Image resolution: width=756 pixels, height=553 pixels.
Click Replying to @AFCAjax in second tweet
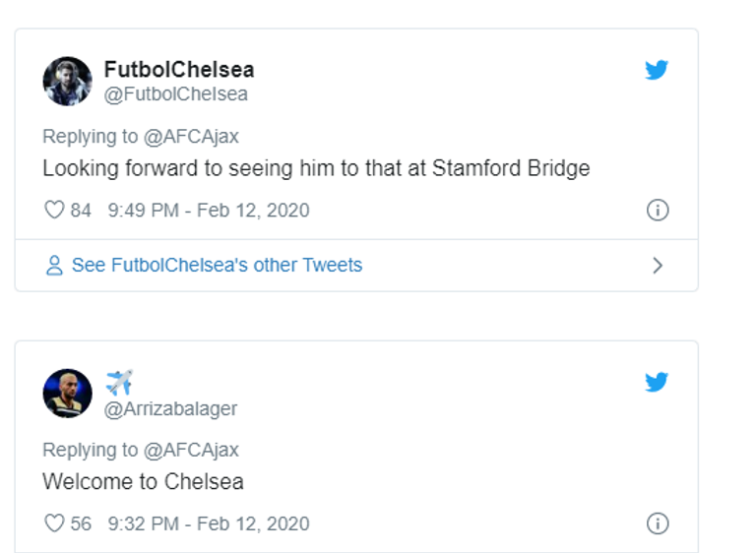point(141,450)
